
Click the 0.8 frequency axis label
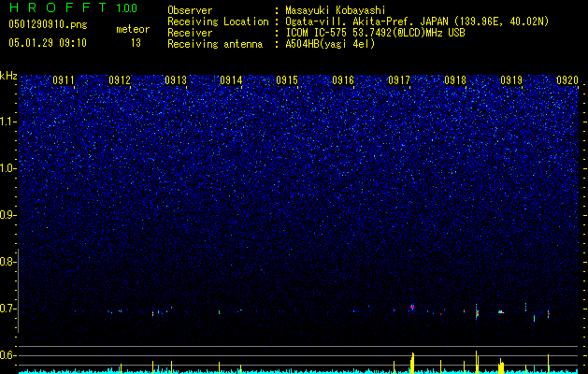click(x=7, y=262)
